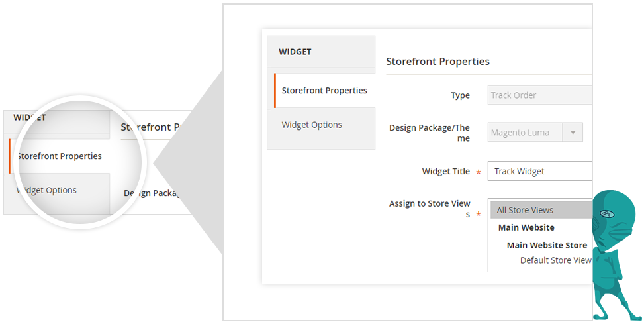The width and height of the screenshot is (644, 324).
Task: Switch to Widget Options tab in main panel
Action: tap(312, 125)
